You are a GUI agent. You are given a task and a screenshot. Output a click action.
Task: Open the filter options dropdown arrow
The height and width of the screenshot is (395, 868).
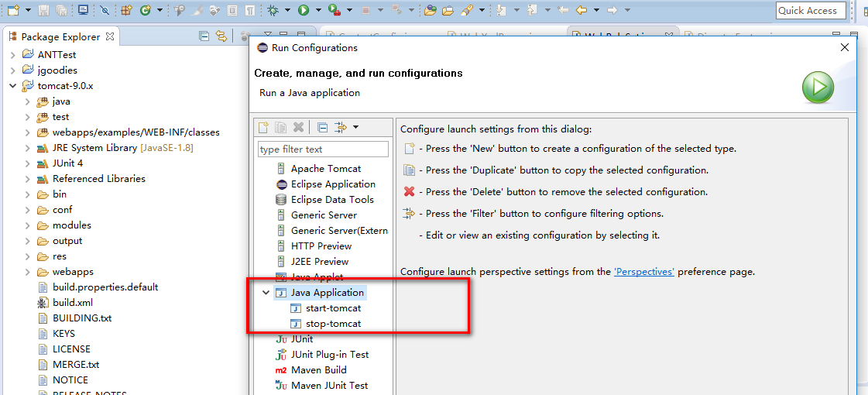(355, 128)
